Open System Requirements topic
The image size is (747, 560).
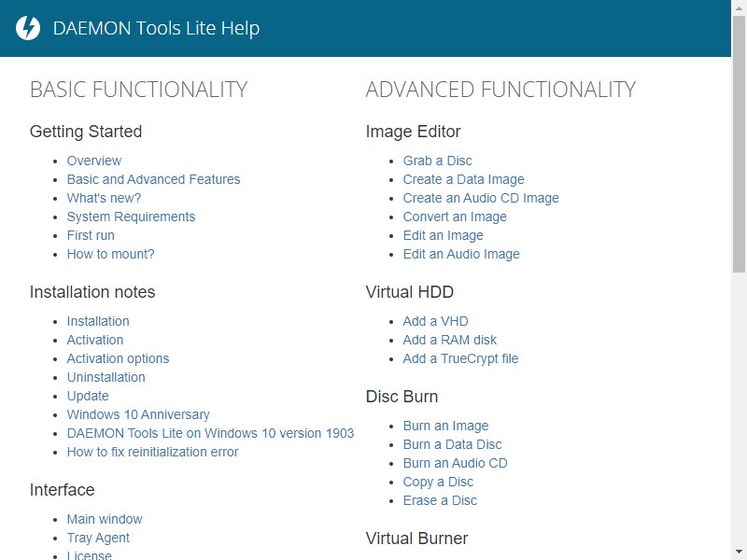131,217
